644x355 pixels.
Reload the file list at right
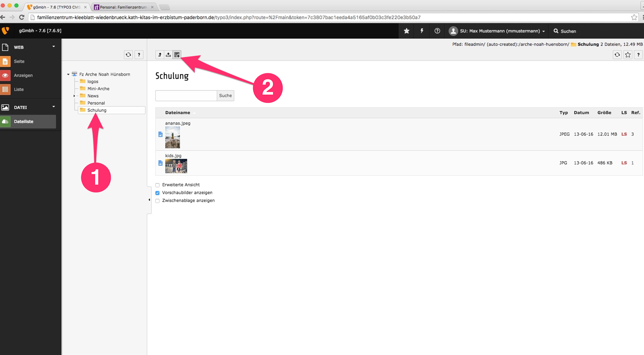coord(617,55)
